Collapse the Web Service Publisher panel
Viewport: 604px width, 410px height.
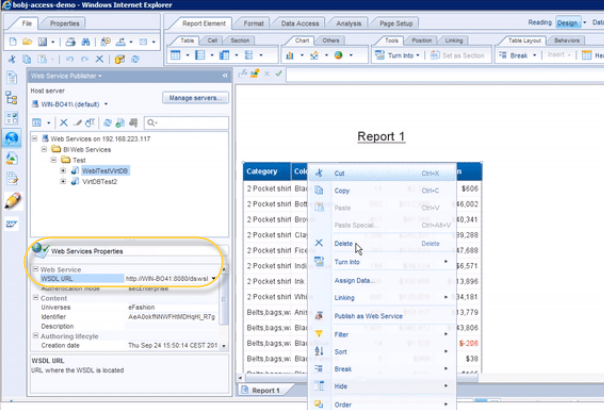[x=225, y=76]
